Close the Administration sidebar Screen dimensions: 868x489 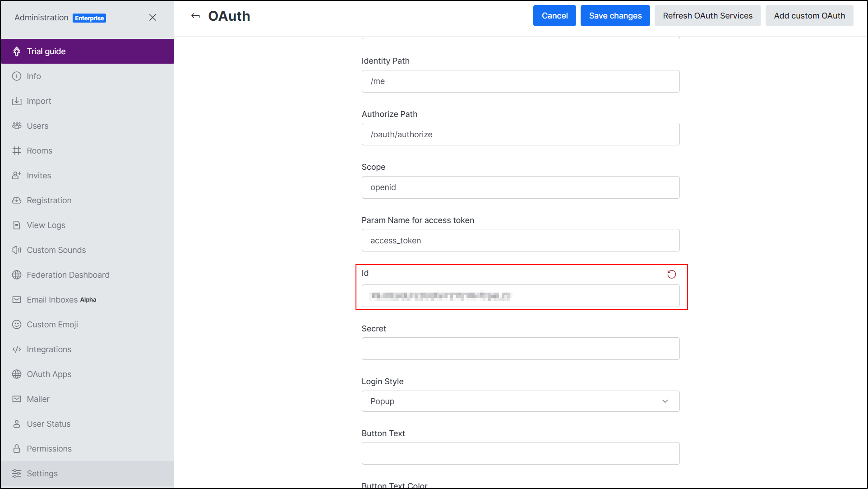coord(152,18)
